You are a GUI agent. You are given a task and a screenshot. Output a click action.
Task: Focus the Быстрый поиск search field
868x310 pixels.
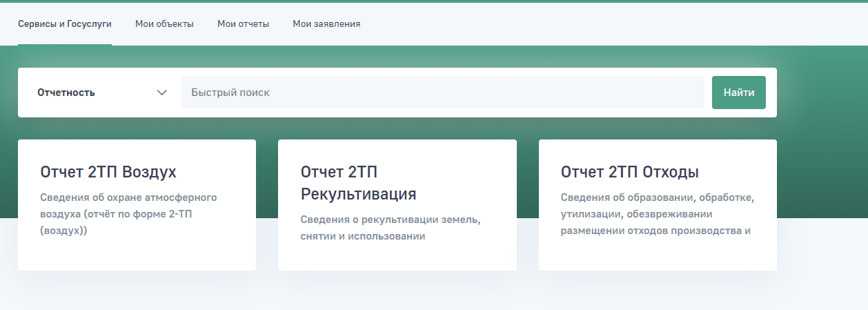click(442, 93)
